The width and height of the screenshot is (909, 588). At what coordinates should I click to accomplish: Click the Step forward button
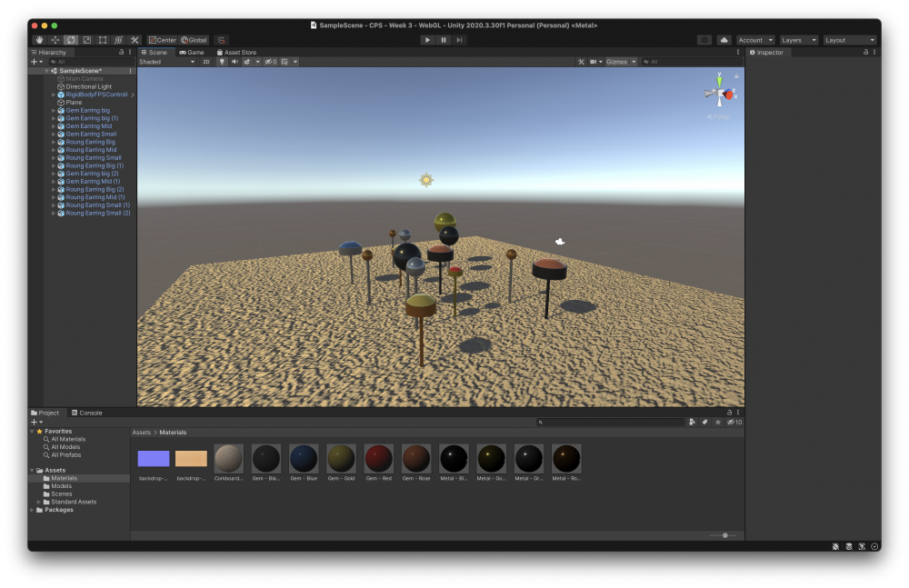point(459,40)
